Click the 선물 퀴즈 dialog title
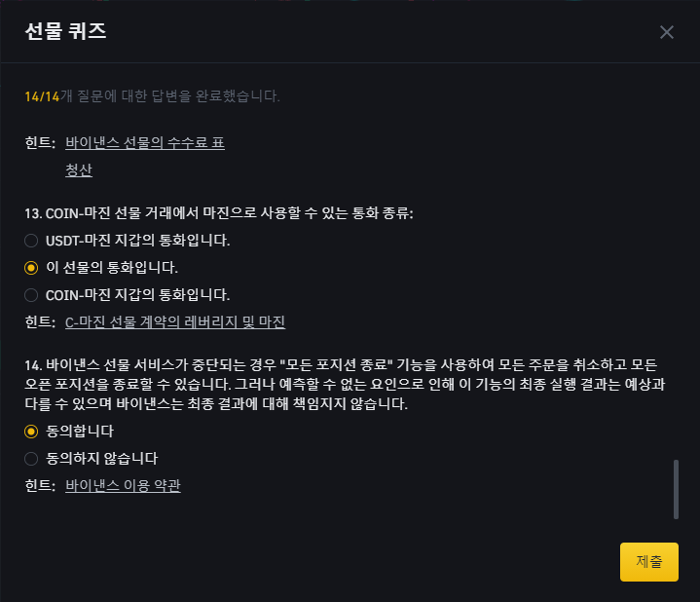The height and width of the screenshot is (602, 700). point(65,31)
